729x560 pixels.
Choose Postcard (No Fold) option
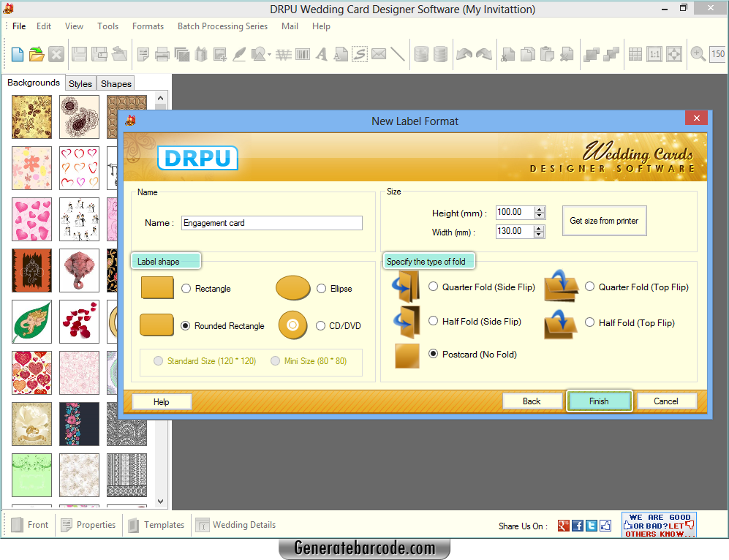[x=433, y=354]
